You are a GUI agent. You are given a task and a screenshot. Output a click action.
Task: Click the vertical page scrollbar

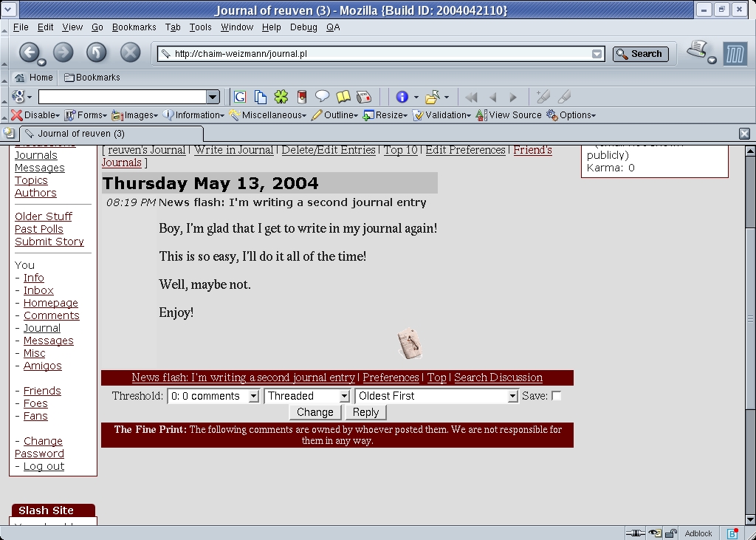click(x=750, y=318)
